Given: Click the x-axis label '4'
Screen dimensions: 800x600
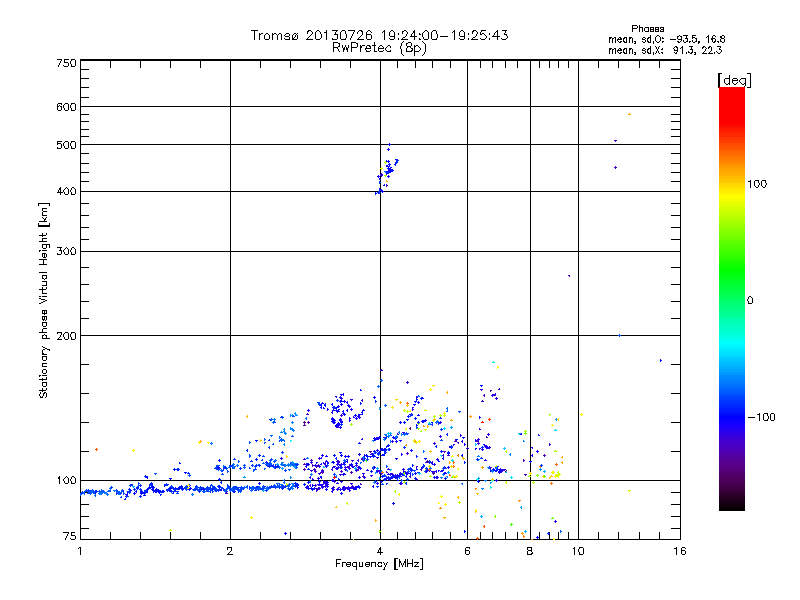Looking at the screenshot, I should pyautogui.click(x=380, y=551).
